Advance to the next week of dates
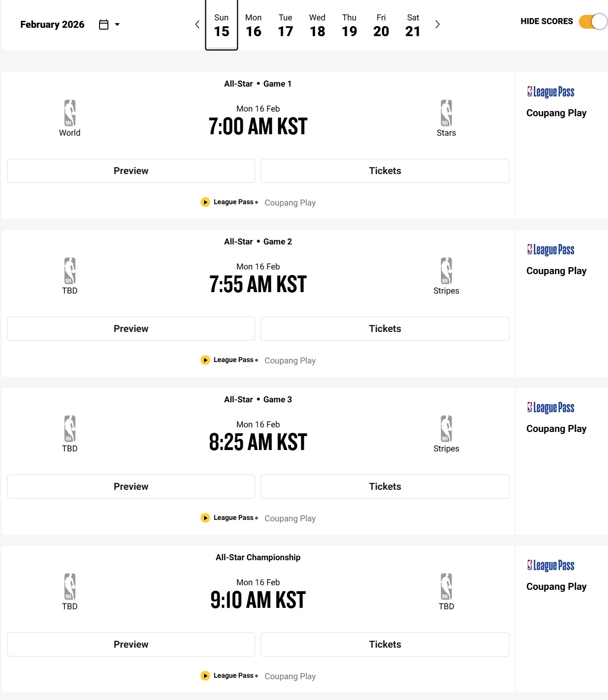The height and width of the screenshot is (700, 608). click(x=437, y=25)
